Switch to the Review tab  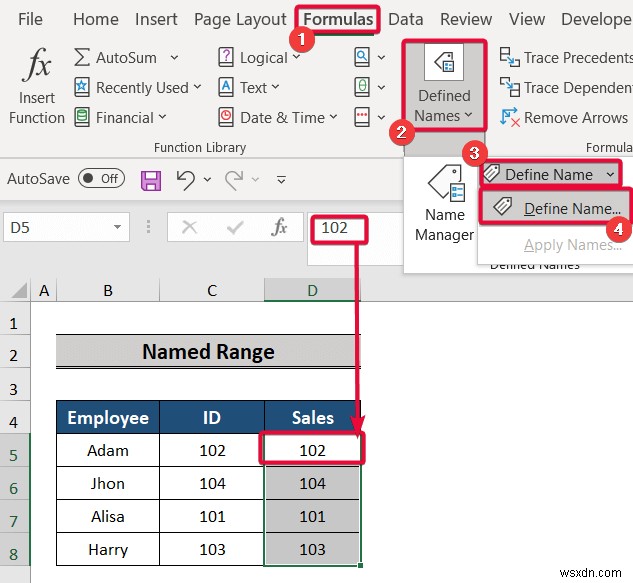466,19
